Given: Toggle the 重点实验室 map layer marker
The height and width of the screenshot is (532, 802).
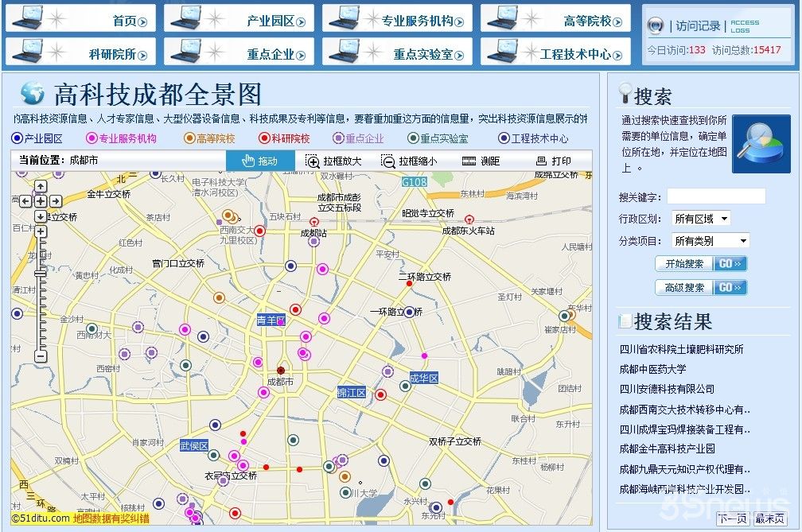Looking at the screenshot, I should [x=413, y=138].
